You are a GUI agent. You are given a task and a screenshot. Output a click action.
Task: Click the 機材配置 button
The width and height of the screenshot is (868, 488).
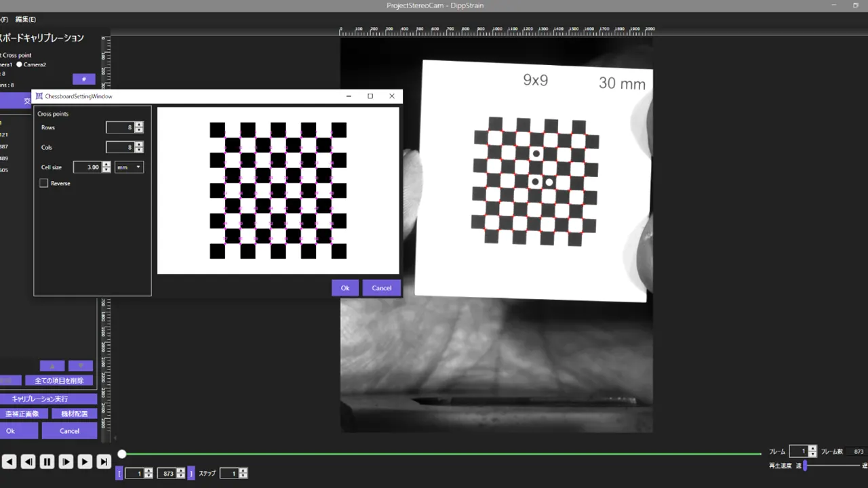(75, 413)
